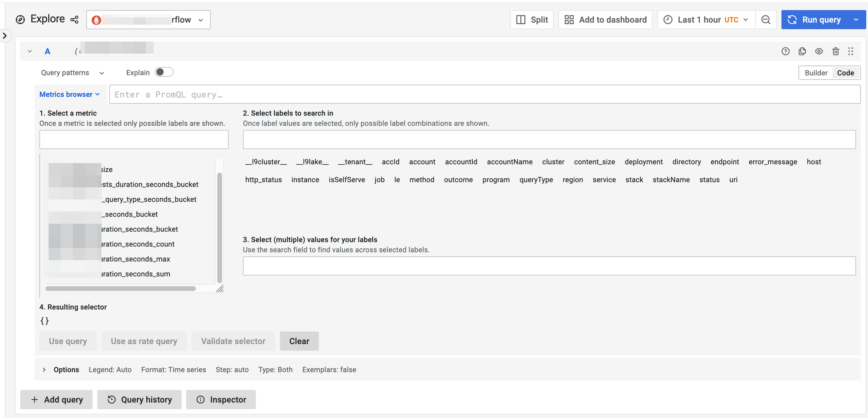This screenshot has height=418, width=868.
Task: Click the Run query button
Action: tap(815, 20)
